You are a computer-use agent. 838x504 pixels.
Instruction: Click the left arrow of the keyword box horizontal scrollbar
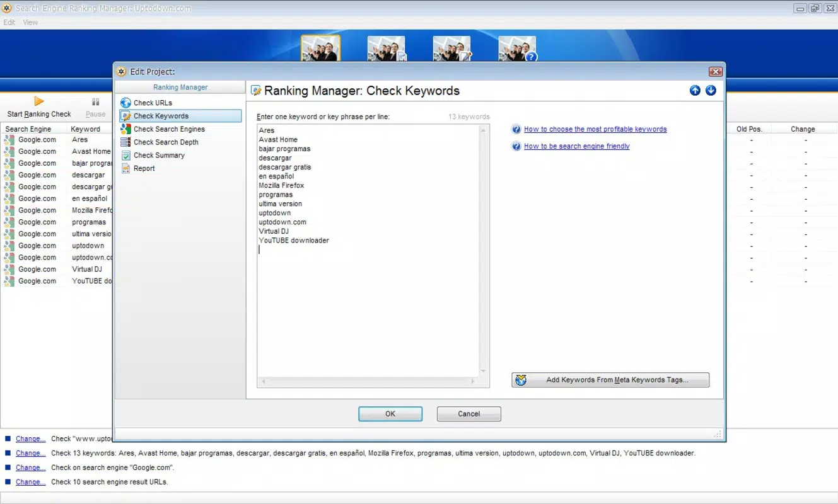pos(263,381)
